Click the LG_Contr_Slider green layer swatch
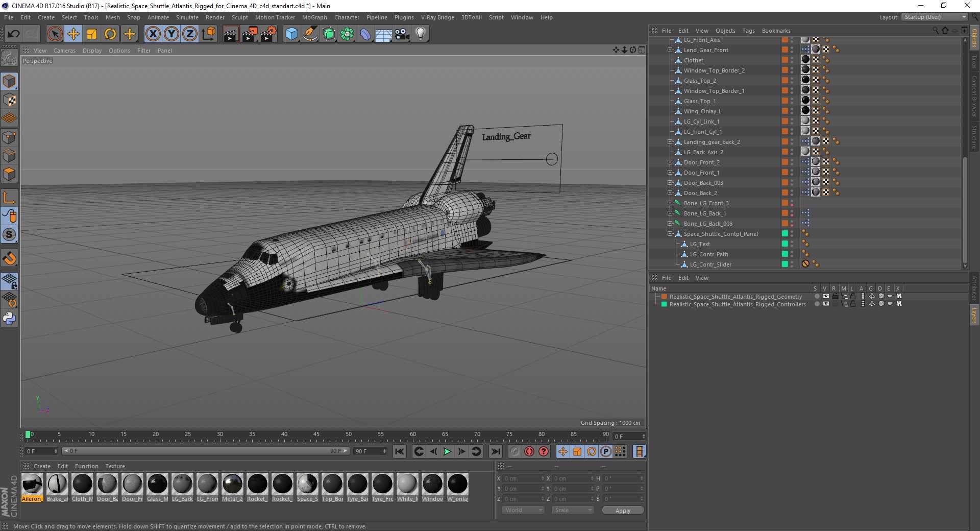The height and width of the screenshot is (531, 980). click(x=785, y=264)
